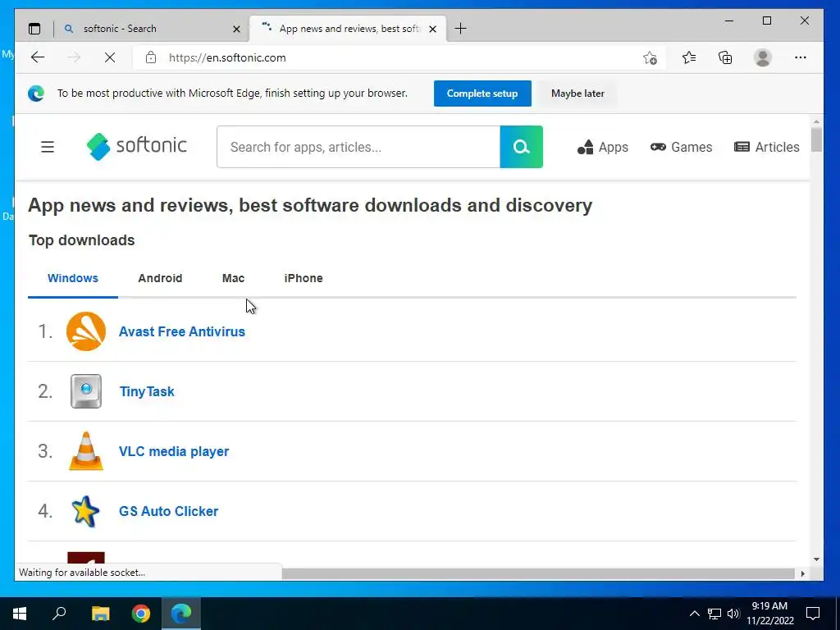Open the Games section

(x=681, y=147)
